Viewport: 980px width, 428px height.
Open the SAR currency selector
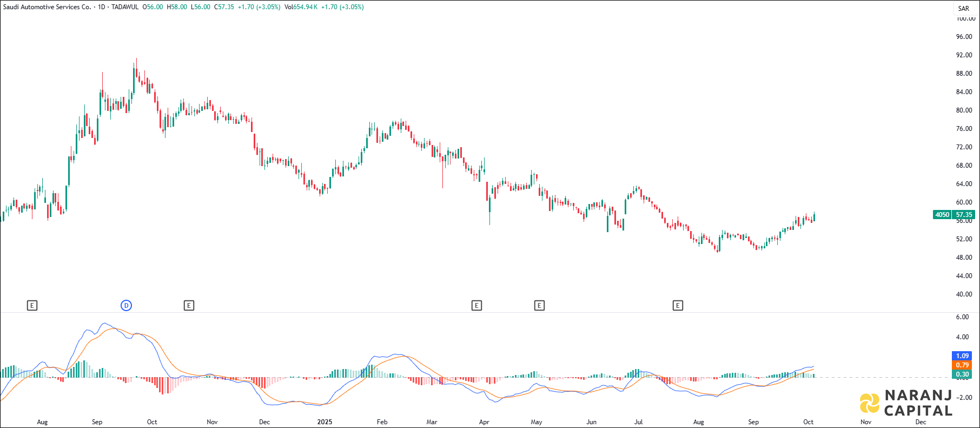tap(963, 8)
